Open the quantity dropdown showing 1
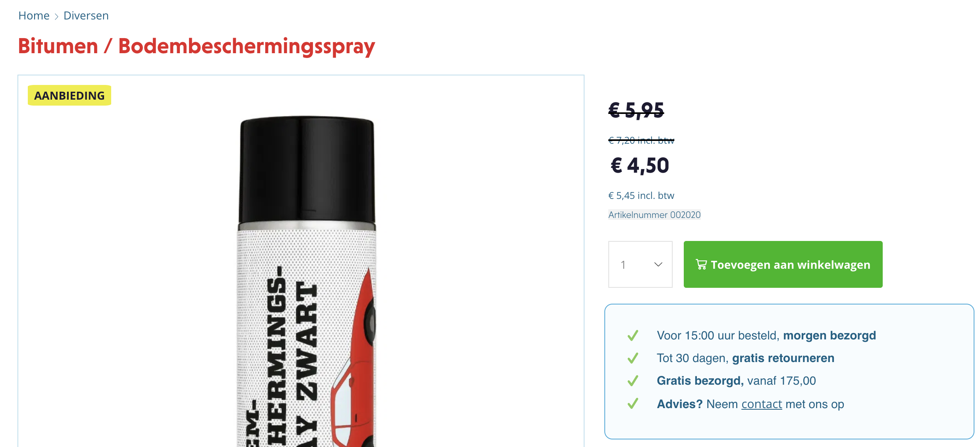 640,264
